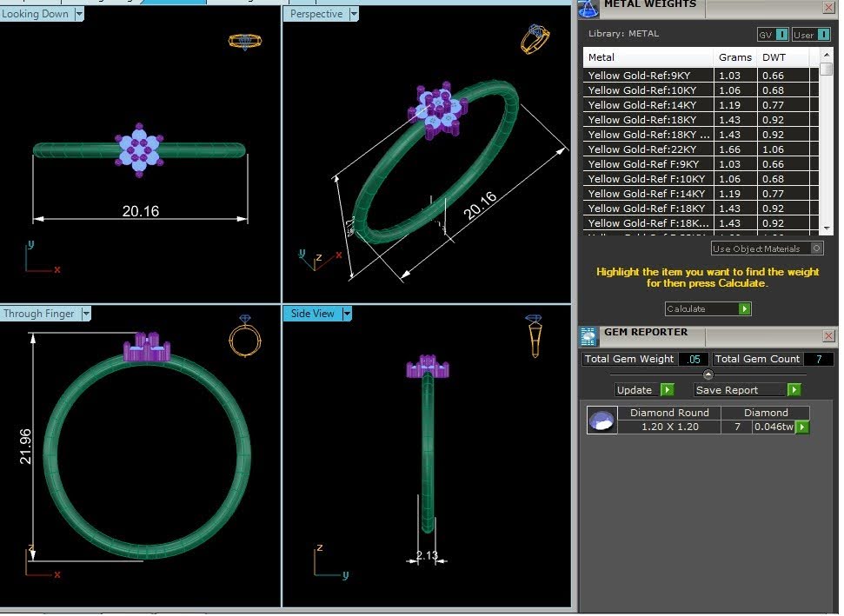Click the 20.16 dimension in Looking Down view
Screen dimensions: 844x616
click(x=141, y=211)
